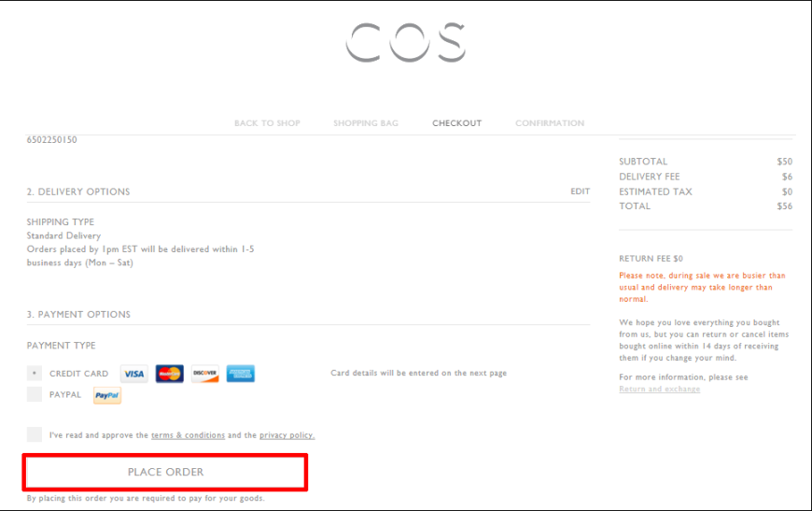Select the Checkout step
Viewport: 812px width, 511px height.
pyautogui.click(x=456, y=123)
